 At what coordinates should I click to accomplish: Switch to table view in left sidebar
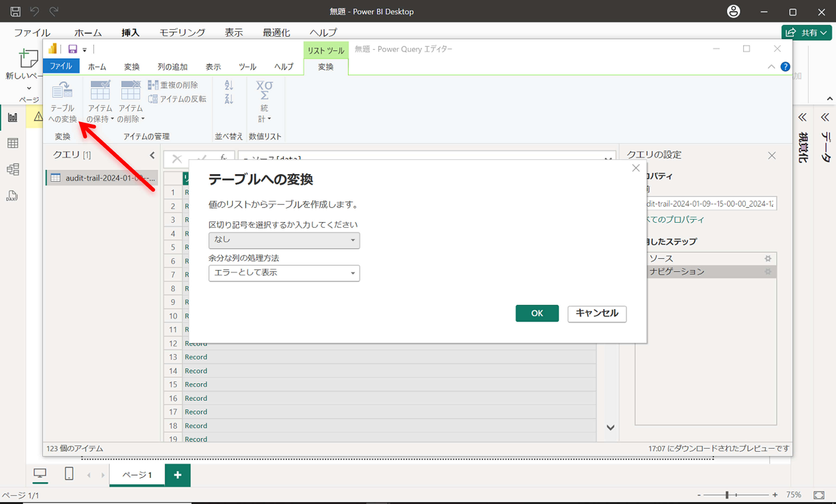12,143
